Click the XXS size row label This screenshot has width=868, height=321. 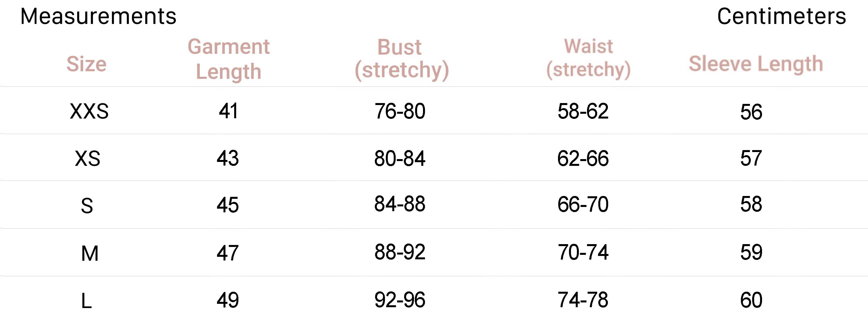tap(89, 111)
